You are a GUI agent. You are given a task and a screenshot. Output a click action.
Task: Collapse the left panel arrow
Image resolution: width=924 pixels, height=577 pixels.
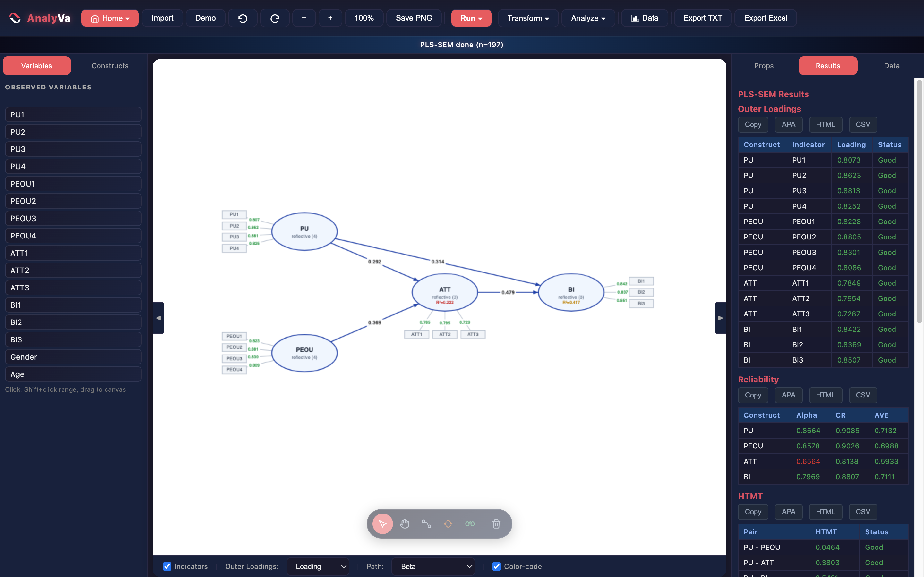coord(158,318)
